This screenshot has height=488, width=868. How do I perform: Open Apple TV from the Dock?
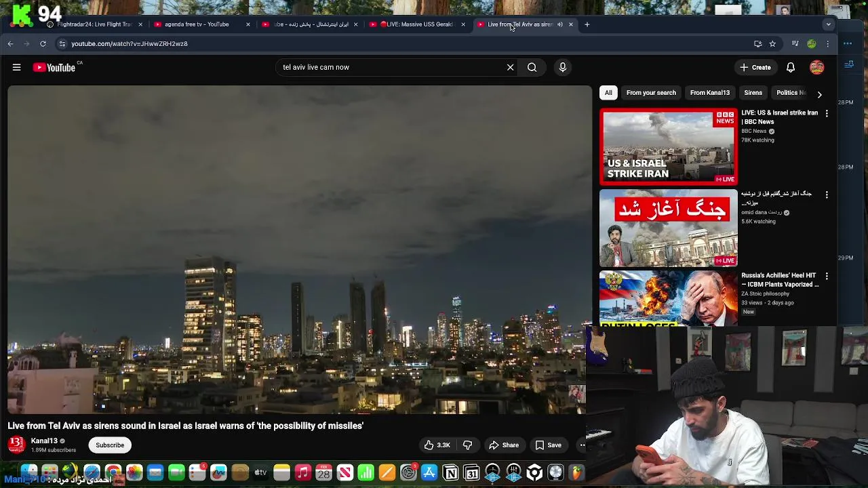(260, 472)
